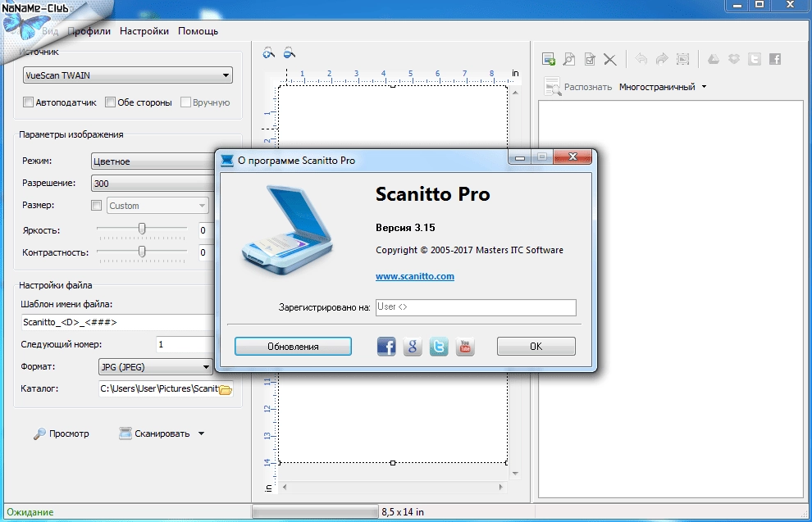Open the Профили menu
The height and width of the screenshot is (522, 812).
click(89, 31)
